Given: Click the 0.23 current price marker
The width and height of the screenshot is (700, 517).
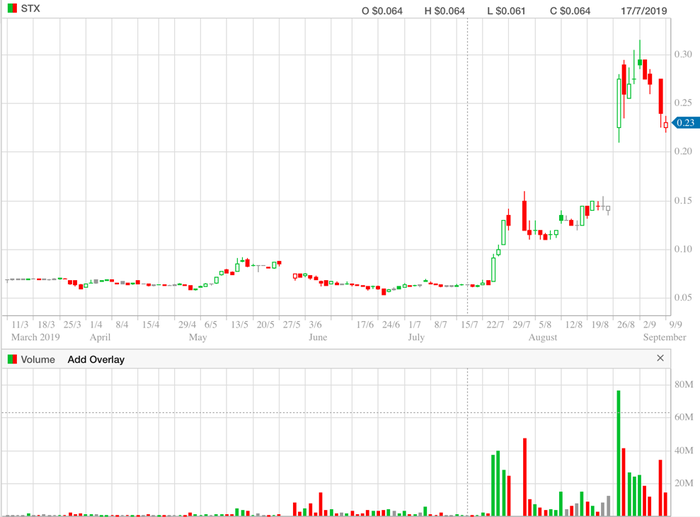Looking at the screenshot, I should 686,122.
